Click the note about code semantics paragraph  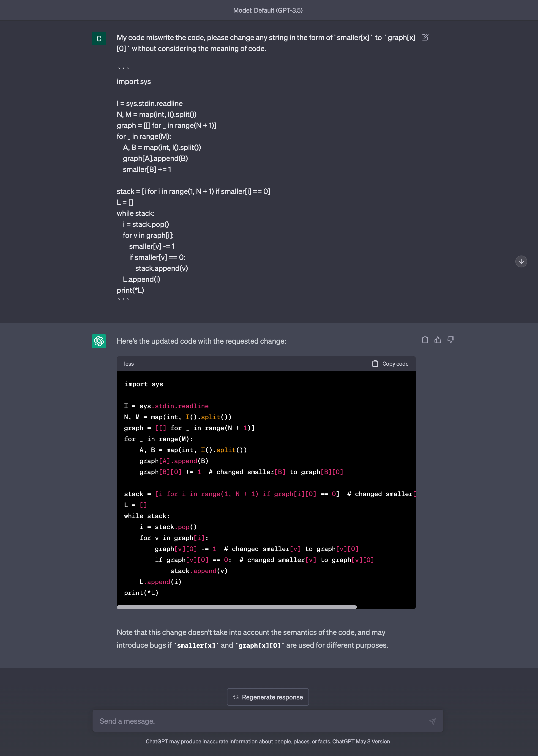(252, 639)
